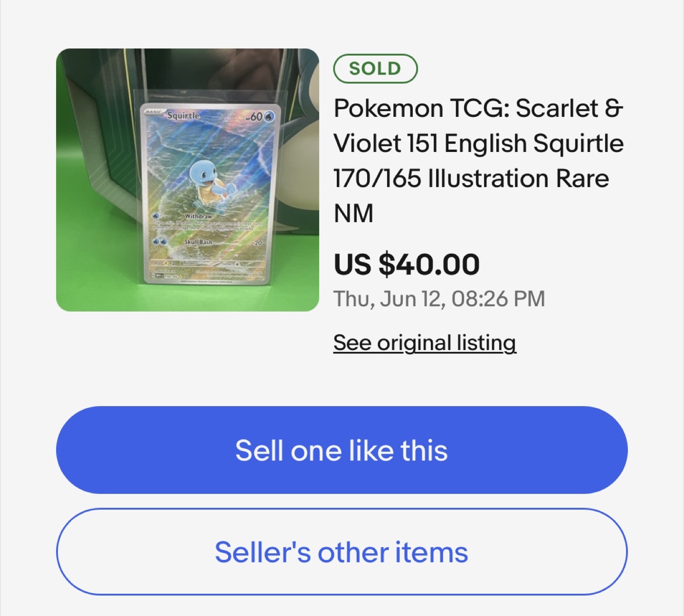Screen dimensions: 684x616
Task: Click the Withdraw attack name on card
Action: point(199,216)
